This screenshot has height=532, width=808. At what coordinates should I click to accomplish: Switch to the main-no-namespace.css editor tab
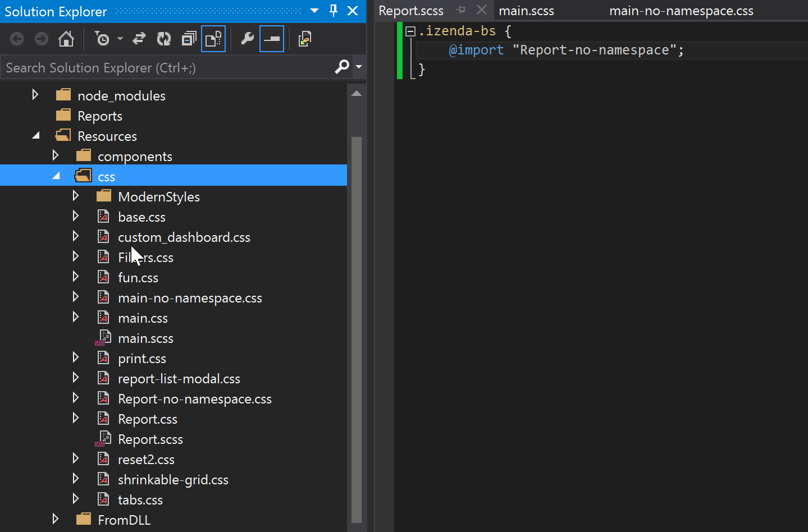pos(682,11)
